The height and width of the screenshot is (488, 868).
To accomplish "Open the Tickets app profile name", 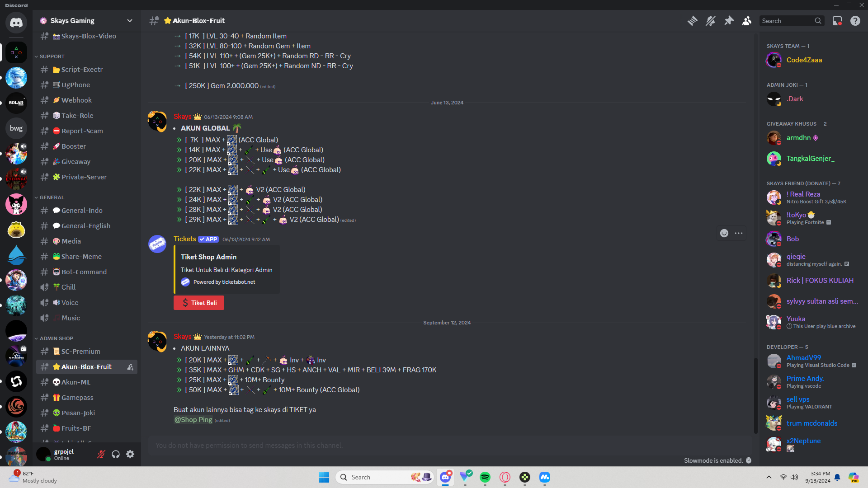I will click(185, 239).
